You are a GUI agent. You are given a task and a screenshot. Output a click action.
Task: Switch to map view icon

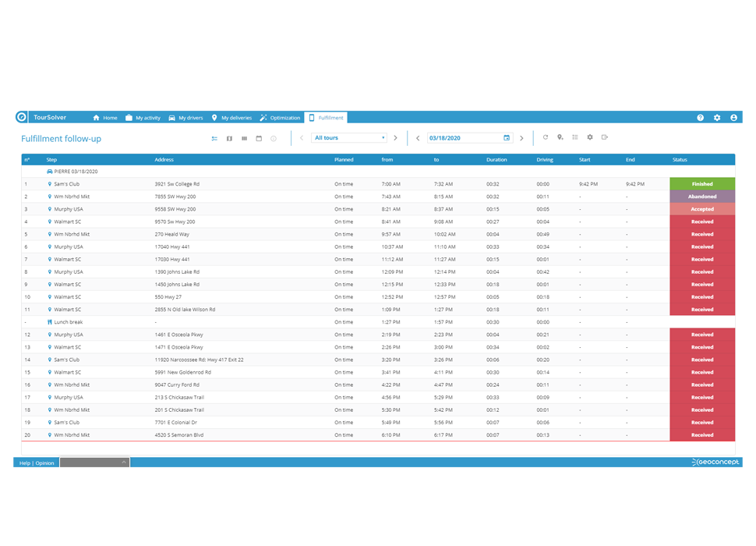pyautogui.click(x=229, y=138)
